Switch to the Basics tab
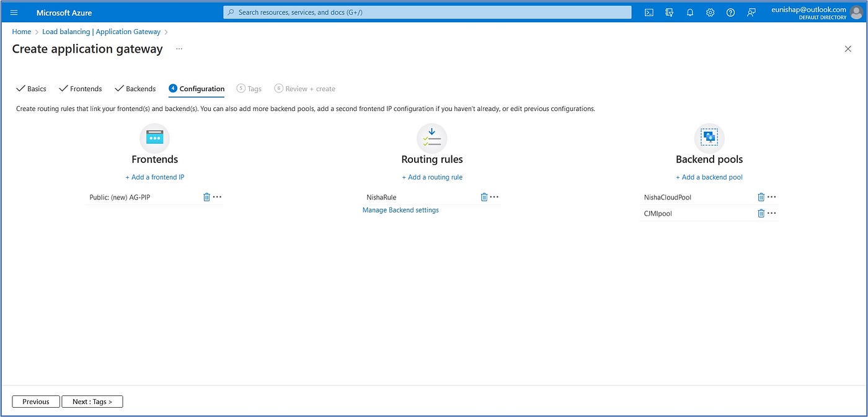 [x=35, y=89]
